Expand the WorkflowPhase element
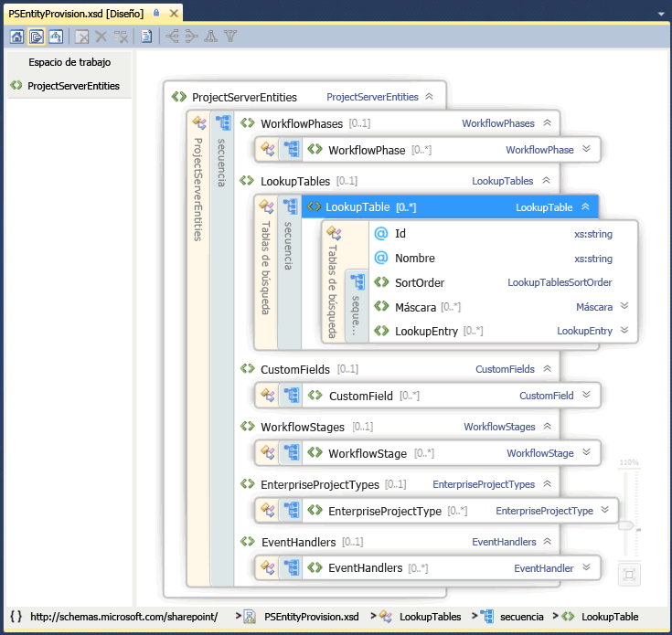 point(586,149)
